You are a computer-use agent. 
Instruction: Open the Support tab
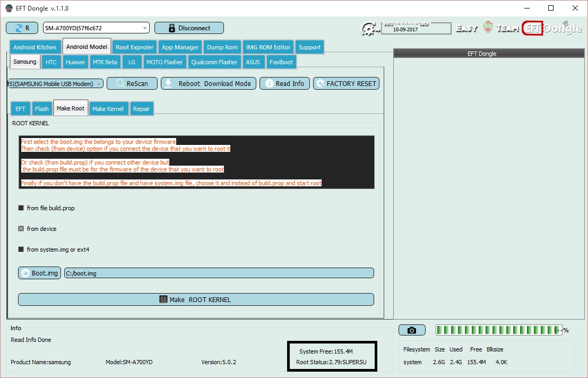(x=309, y=47)
